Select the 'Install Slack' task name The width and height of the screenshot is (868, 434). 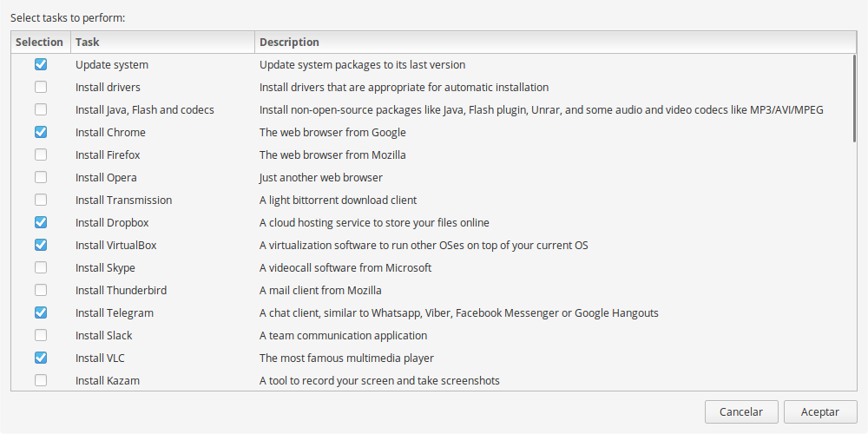click(x=104, y=335)
